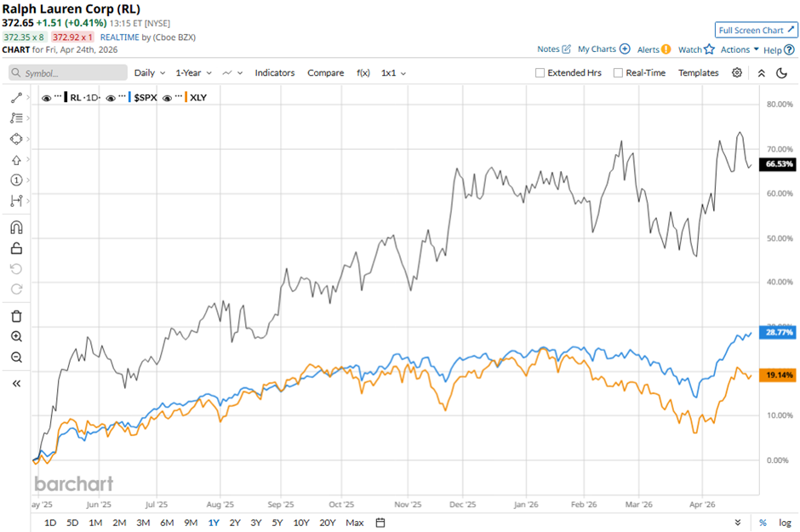Zoom out on the chart
The width and height of the screenshot is (800, 532).
pos(16,357)
